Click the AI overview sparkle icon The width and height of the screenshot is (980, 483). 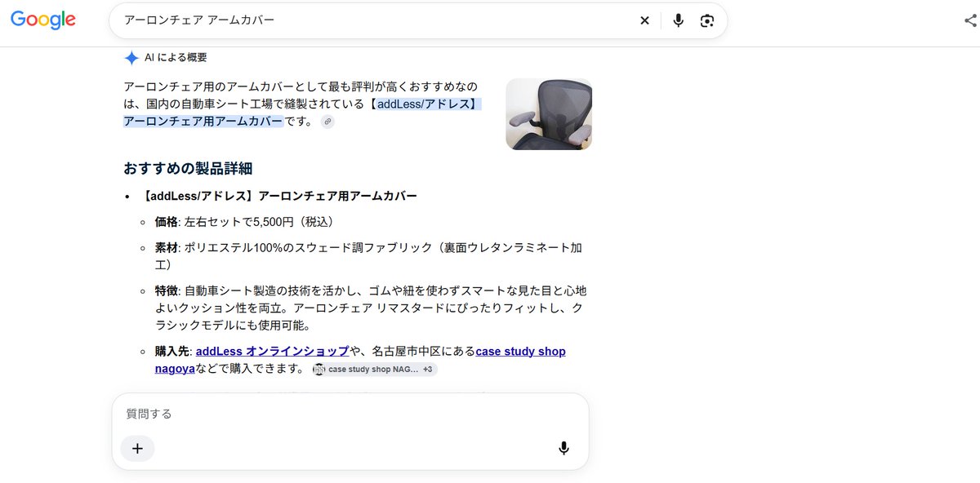pyautogui.click(x=131, y=58)
